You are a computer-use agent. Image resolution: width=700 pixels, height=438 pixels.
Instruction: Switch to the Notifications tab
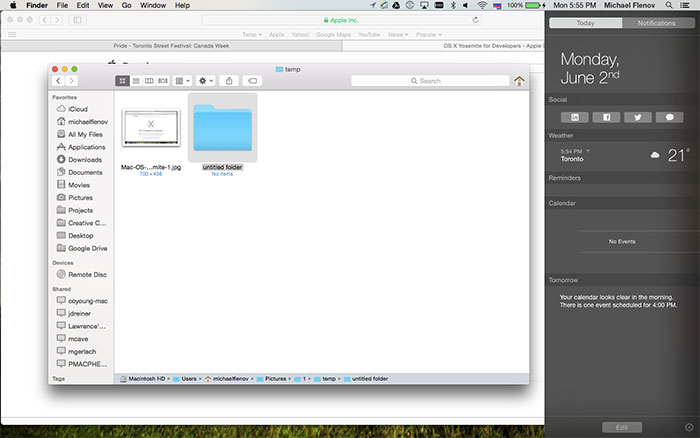point(656,22)
